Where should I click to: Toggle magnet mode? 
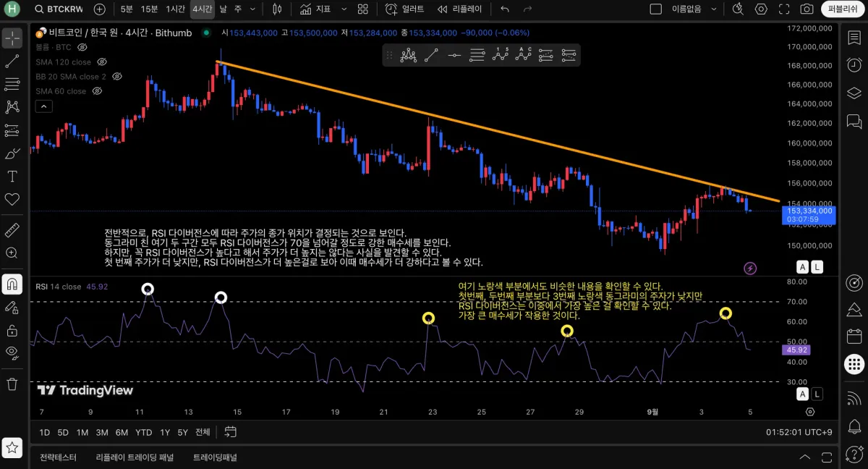pyautogui.click(x=12, y=284)
